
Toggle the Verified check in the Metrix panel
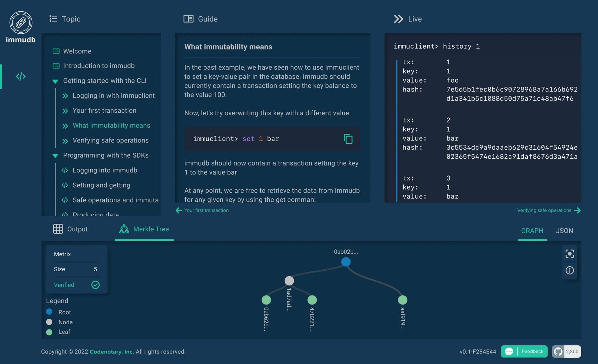[x=95, y=285]
